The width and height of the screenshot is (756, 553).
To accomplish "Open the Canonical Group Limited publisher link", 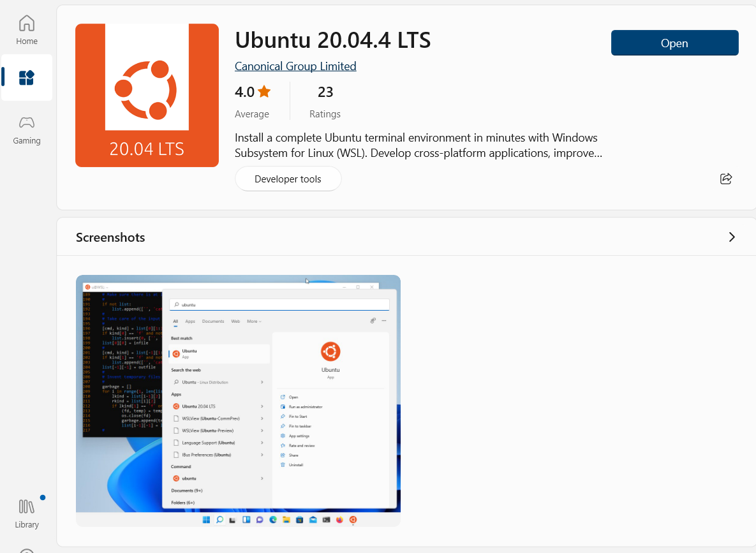I will pyautogui.click(x=295, y=66).
